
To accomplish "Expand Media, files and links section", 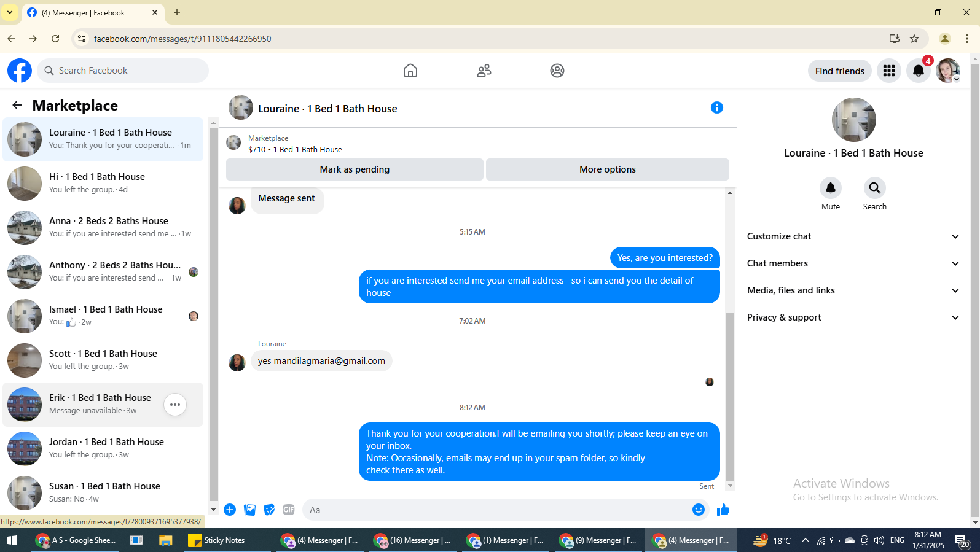I will (853, 290).
